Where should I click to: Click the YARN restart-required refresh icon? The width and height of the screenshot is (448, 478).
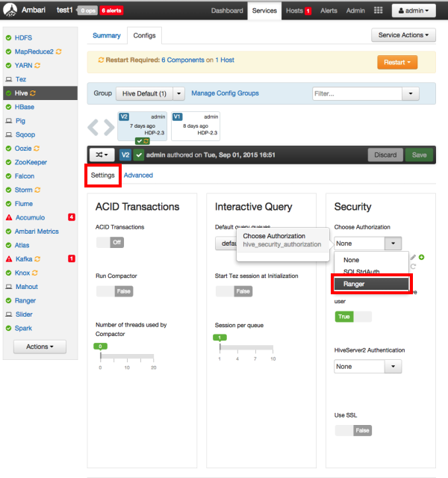(x=37, y=65)
